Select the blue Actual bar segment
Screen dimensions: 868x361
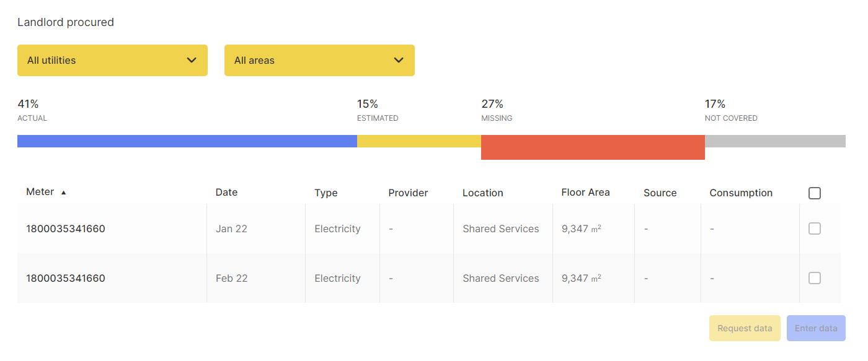click(187, 141)
